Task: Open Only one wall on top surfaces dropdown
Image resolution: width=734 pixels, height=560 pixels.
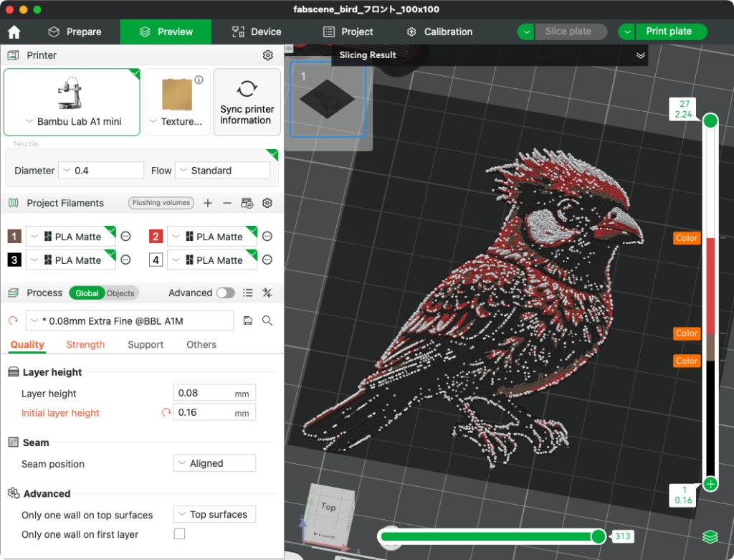Action: [214, 514]
